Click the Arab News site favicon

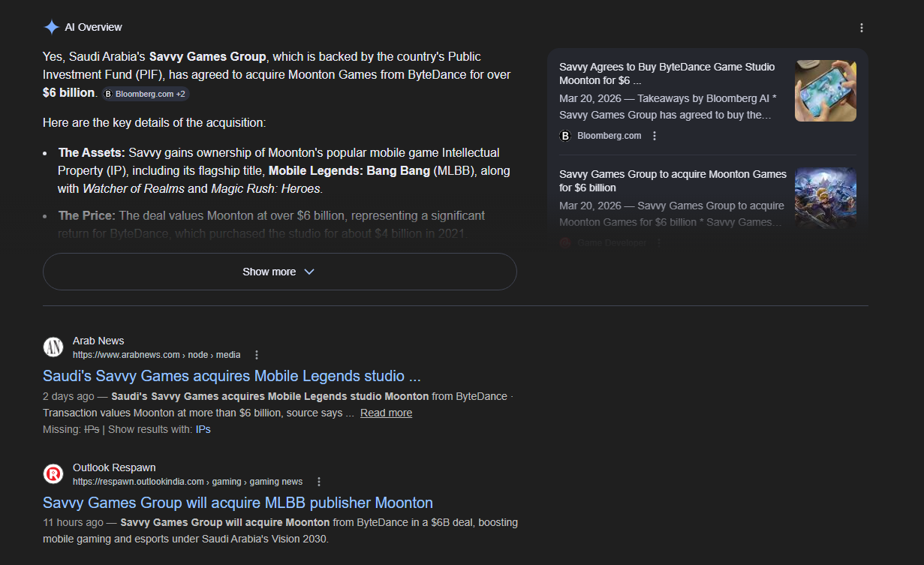53,347
